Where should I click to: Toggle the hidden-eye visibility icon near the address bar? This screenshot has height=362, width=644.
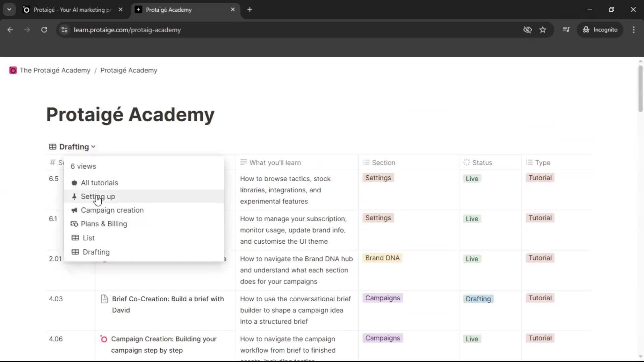[x=527, y=29]
